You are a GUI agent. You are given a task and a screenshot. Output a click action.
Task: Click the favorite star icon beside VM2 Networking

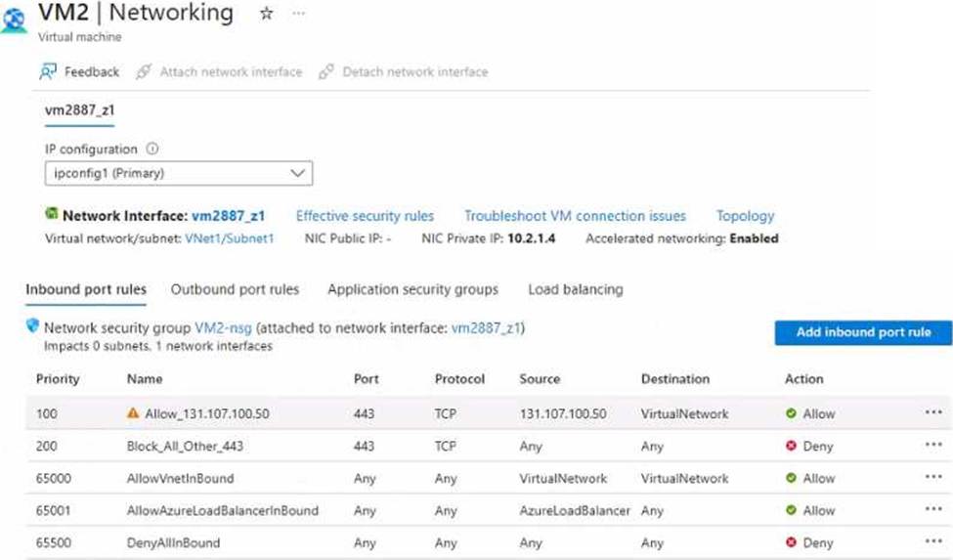tap(266, 14)
